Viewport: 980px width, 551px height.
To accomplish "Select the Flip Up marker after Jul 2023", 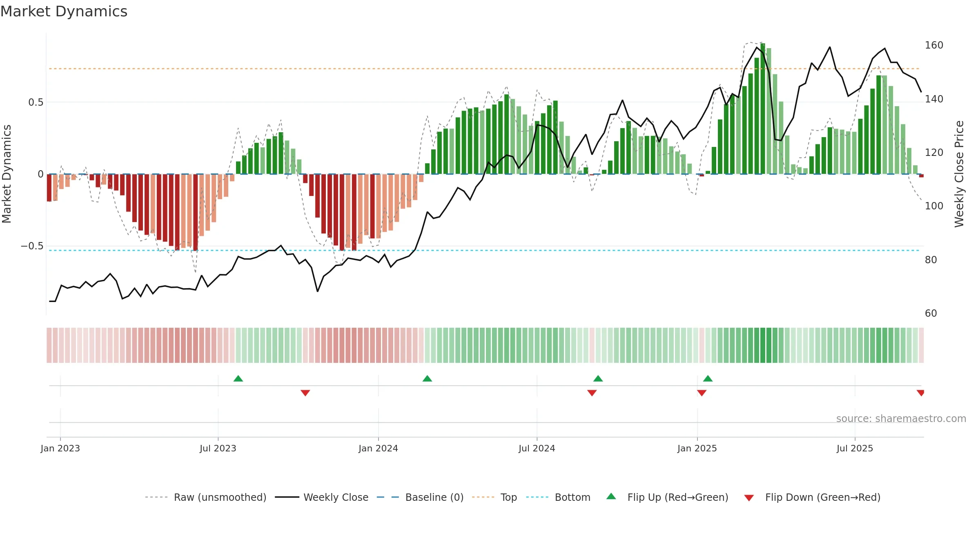I will (238, 378).
